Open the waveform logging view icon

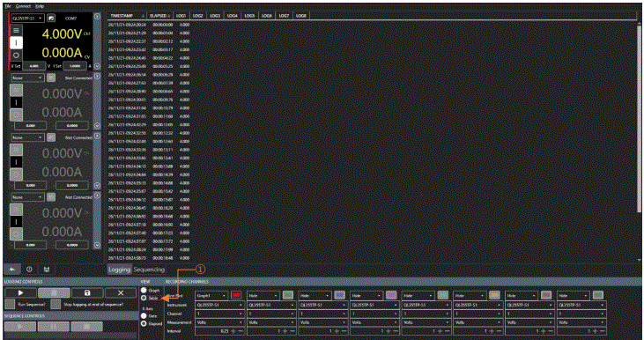[x=12, y=270]
